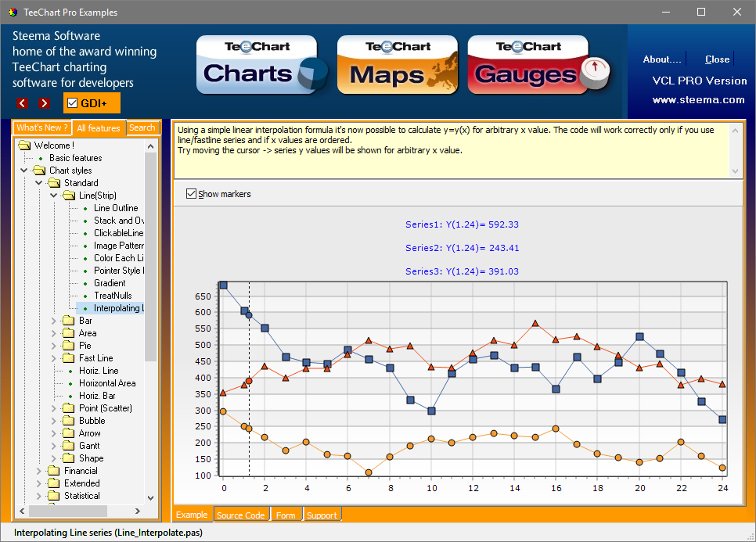Viewport: 756px width, 542px height.
Task: Click the Point (Scatter) folder icon
Action: 69,408
